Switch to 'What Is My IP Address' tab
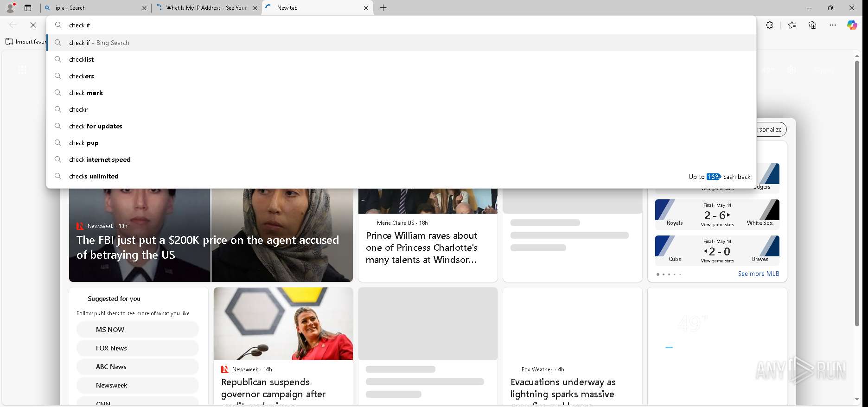Viewport: 868px width, 407px height. point(207,8)
